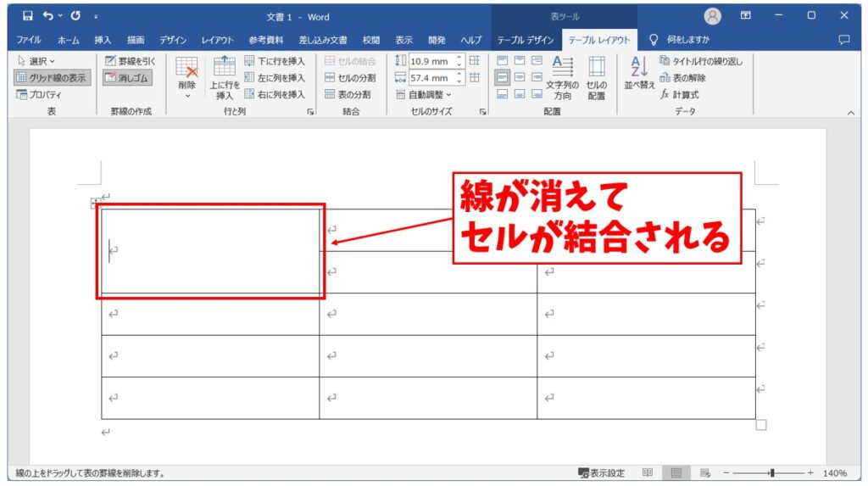The height and width of the screenshot is (486, 868).
Task: Toggle グリッド線の表示
Action: click(52, 77)
